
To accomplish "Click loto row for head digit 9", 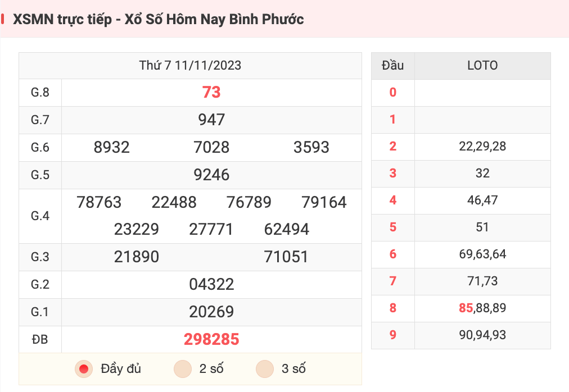I will [461, 335].
